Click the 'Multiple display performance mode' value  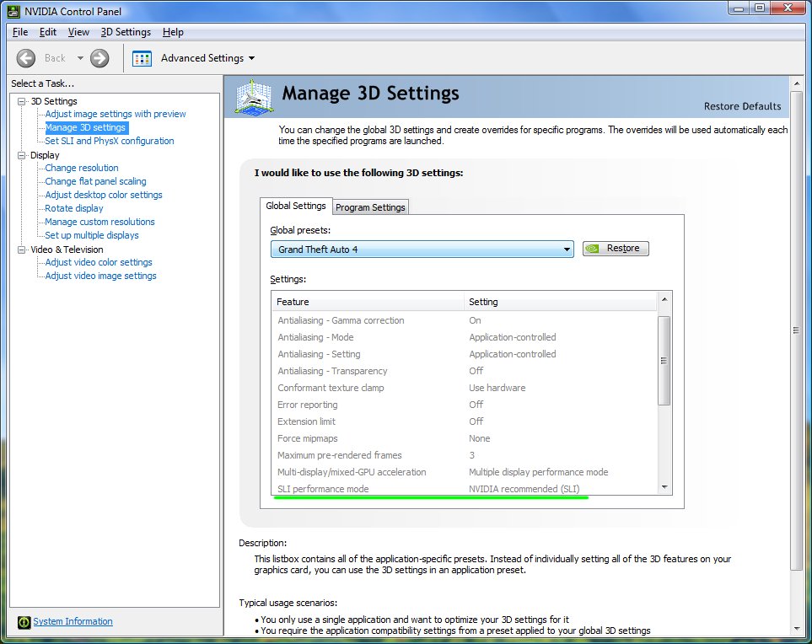(x=539, y=472)
